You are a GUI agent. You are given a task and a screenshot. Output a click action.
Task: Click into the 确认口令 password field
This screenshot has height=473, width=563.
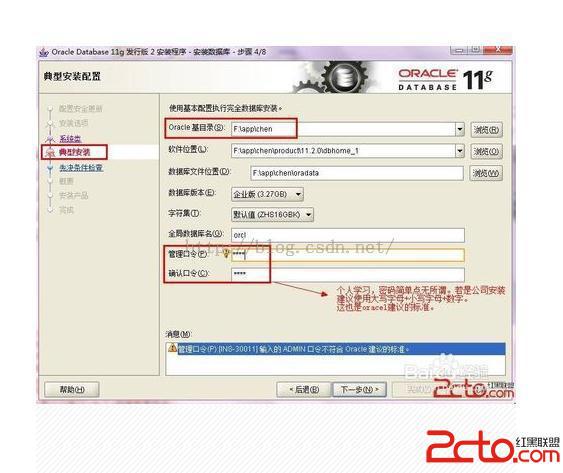pos(348,274)
